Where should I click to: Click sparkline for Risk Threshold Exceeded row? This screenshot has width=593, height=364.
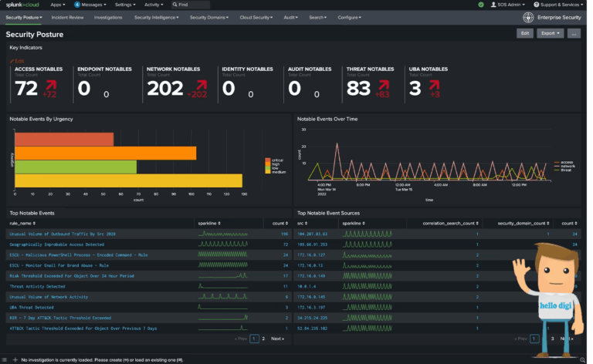[x=222, y=275]
